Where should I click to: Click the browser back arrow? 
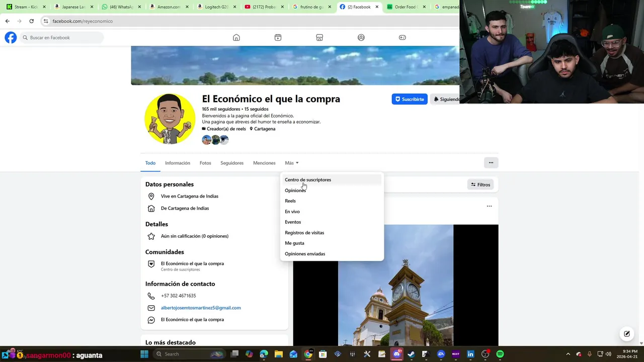point(7,21)
